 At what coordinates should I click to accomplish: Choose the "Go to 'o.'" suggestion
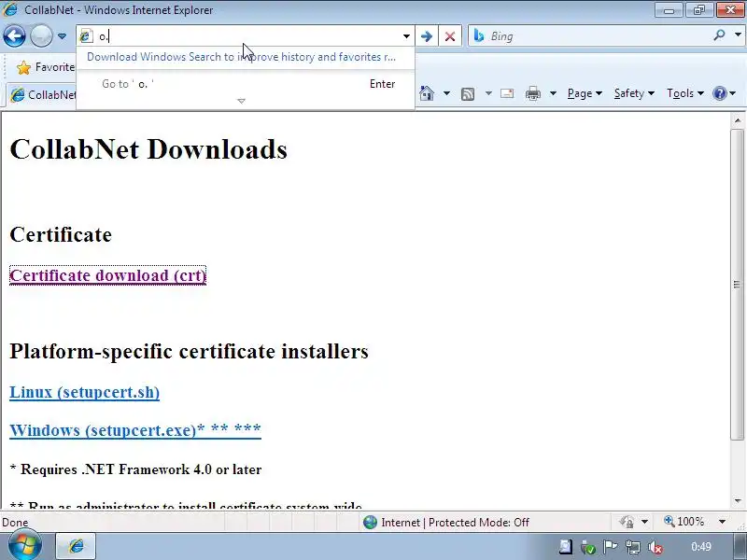tap(246, 84)
